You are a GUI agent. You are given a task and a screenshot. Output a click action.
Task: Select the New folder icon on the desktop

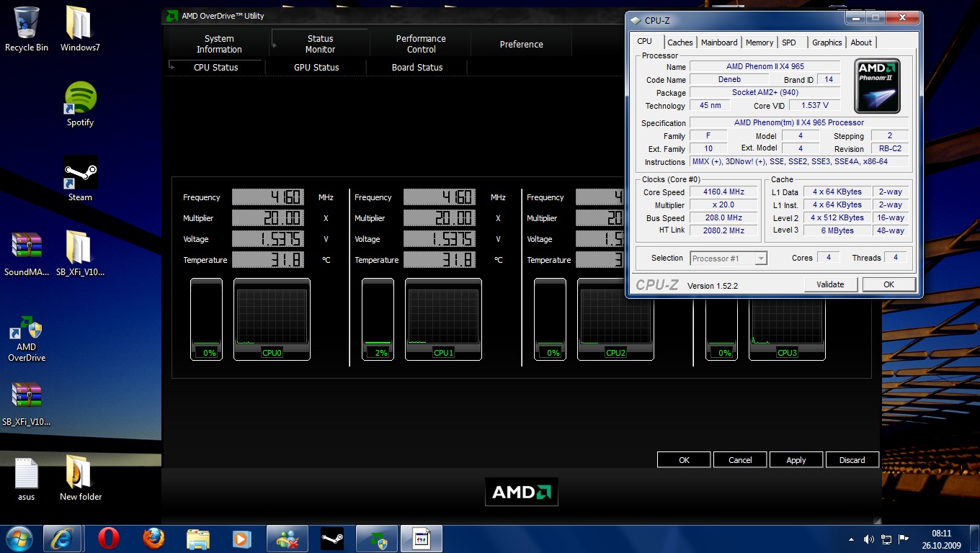[80, 478]
